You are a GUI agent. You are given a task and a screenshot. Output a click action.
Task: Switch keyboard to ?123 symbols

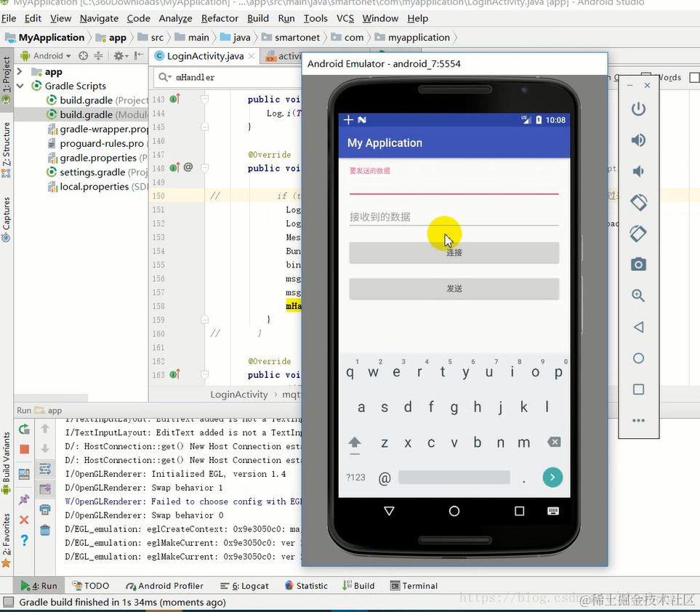point(355,478)
